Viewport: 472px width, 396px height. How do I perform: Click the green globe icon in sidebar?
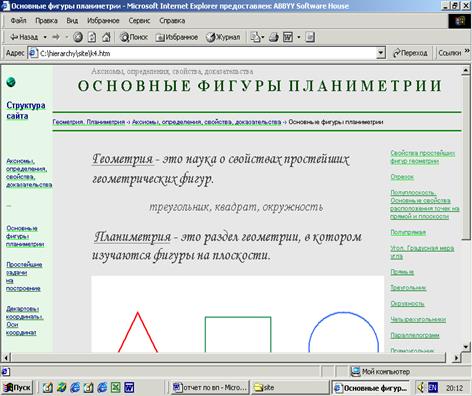11,82
